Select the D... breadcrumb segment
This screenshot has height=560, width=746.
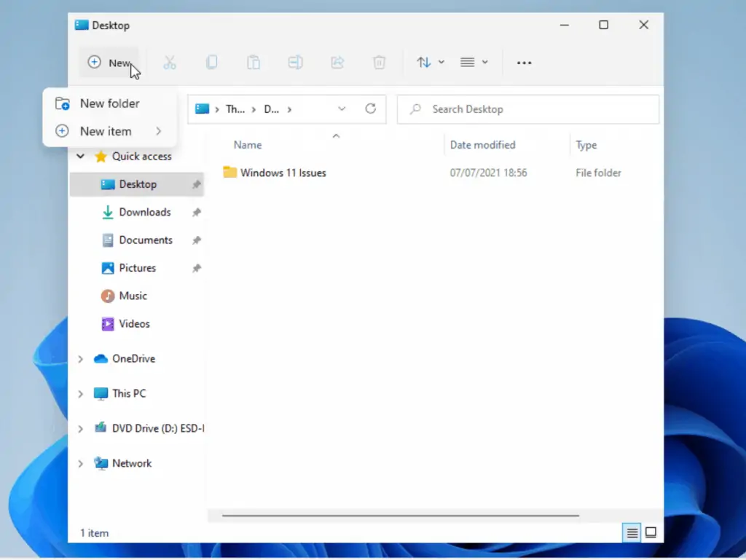point(271,109)
